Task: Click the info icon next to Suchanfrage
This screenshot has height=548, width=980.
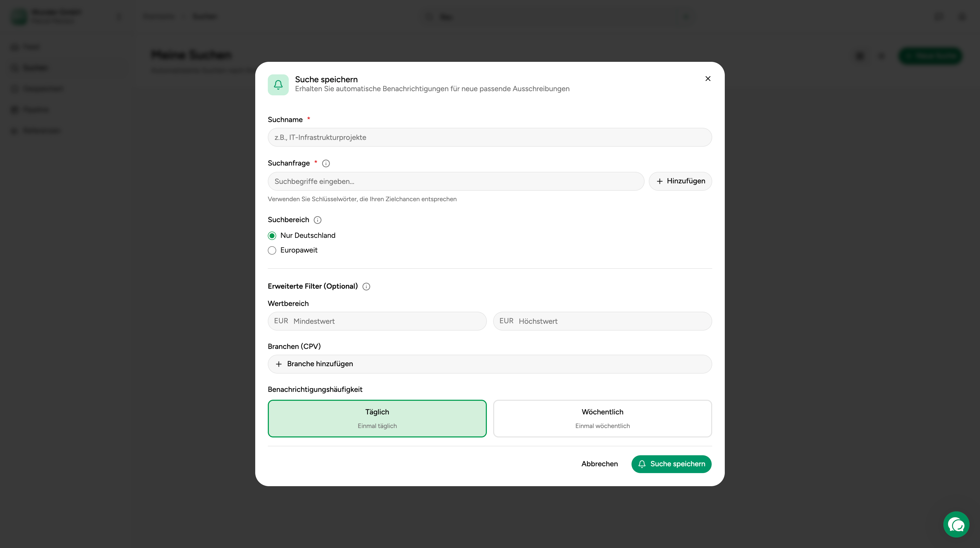Action: point(326,163)
